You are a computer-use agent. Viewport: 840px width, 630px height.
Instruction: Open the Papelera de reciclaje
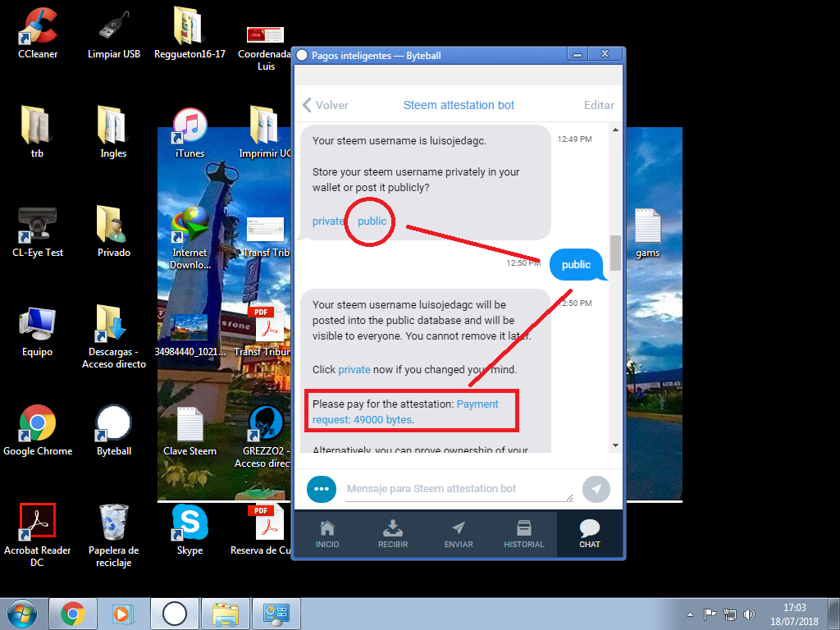pos(113,535)
